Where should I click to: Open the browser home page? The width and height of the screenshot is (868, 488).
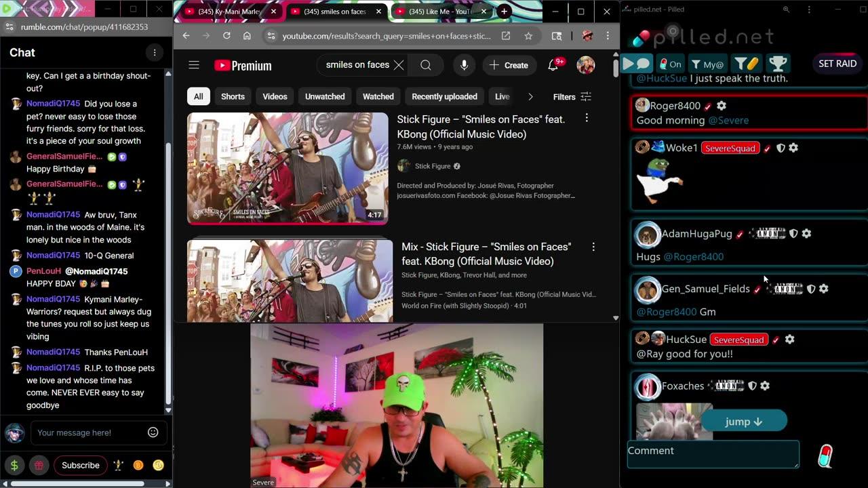[247, 36]
